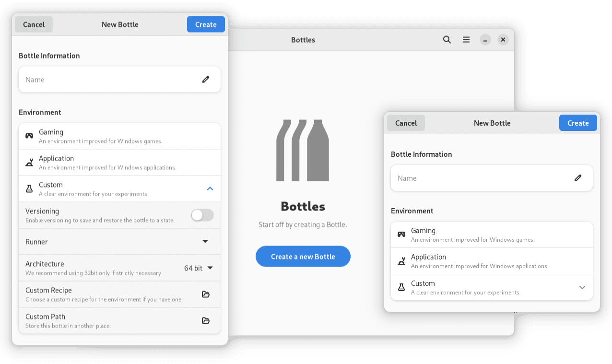
Task: Open the hamburger menu in Bottles window
Action: pos(466,40)
